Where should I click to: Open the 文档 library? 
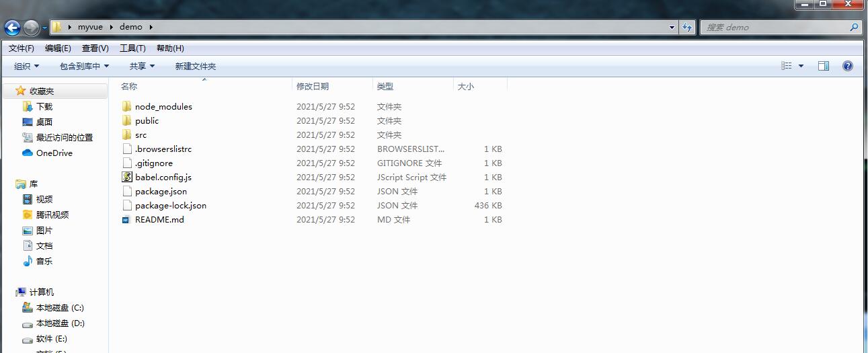44,245
